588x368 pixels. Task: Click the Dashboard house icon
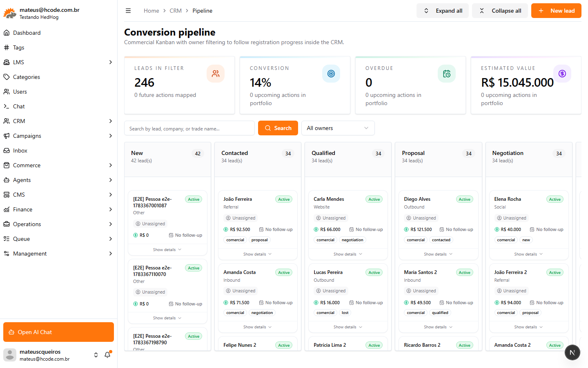pos(7,33)
